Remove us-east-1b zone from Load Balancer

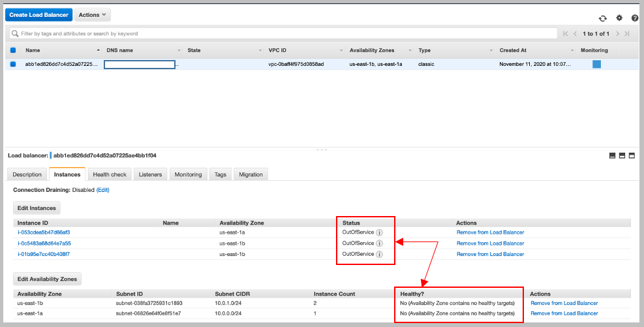[564, 303]
